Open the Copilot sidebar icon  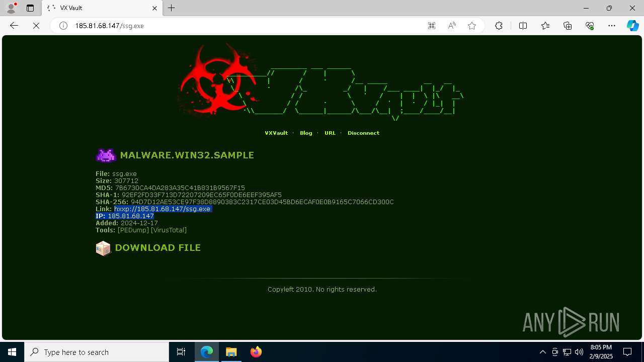pos(633,26)
